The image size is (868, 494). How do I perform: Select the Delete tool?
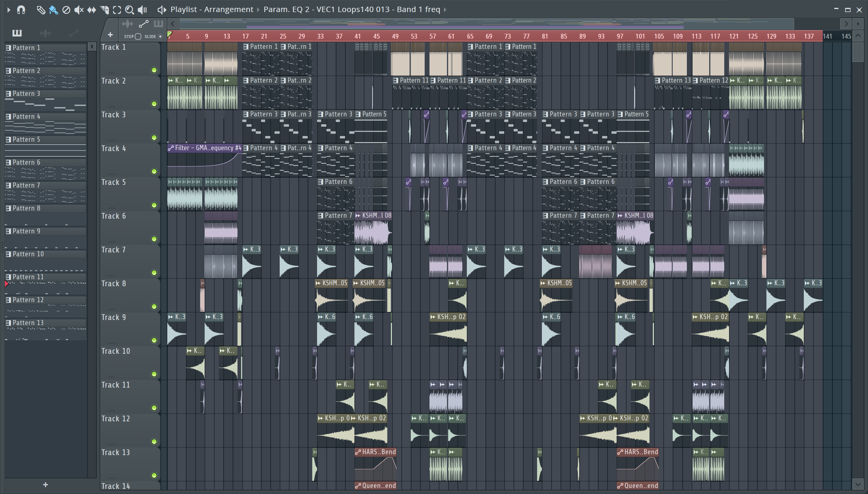[66, 10]
